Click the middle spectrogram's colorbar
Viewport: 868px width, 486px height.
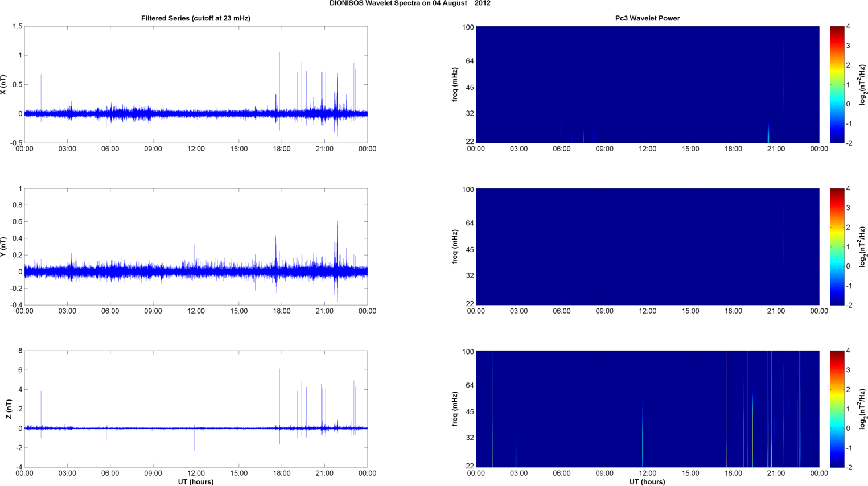837,246
